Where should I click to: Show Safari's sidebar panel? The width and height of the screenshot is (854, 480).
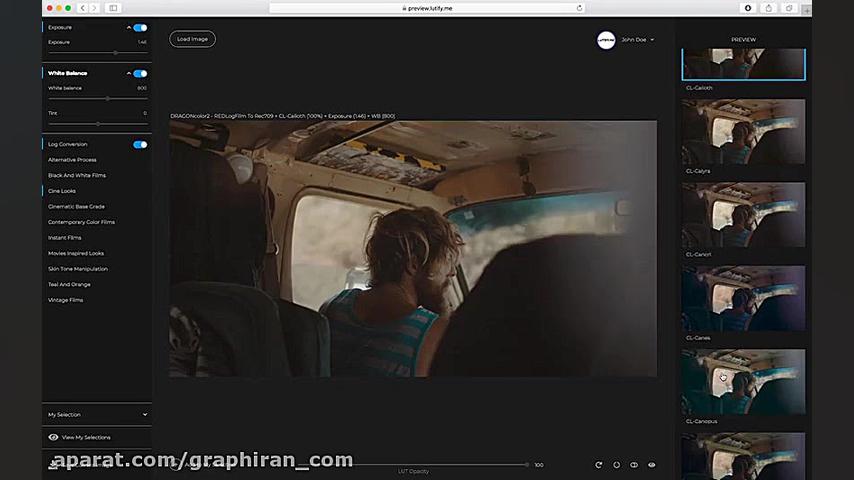[x=113, y=8]
